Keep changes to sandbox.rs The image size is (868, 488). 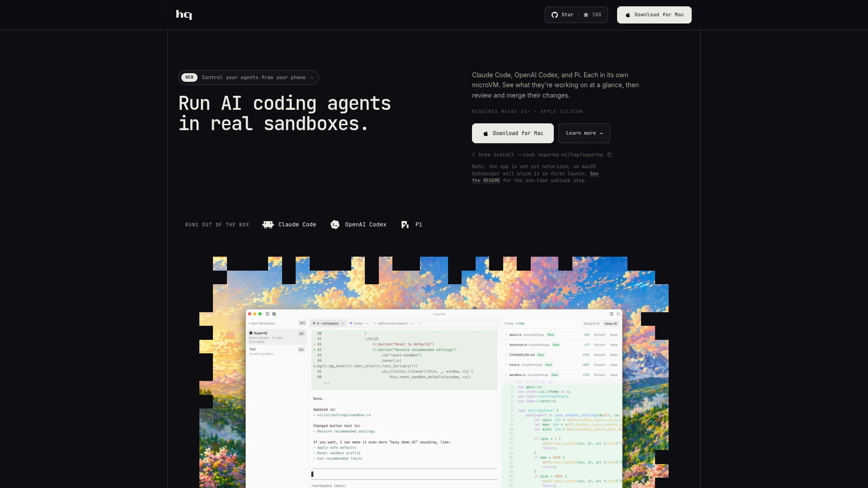[x=613, y=375]
